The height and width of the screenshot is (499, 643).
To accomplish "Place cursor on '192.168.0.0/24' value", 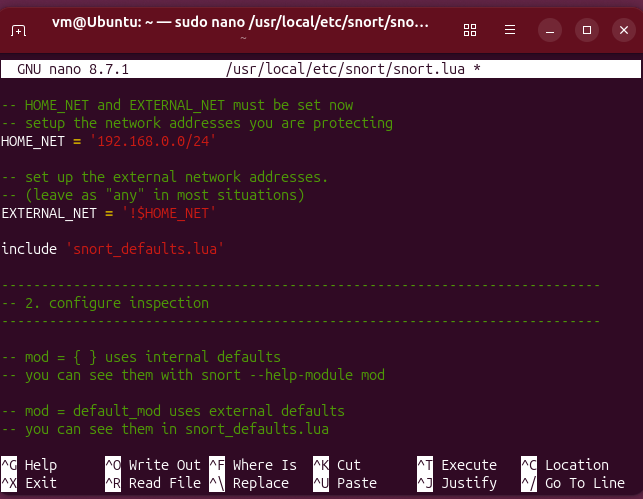I will pyautogui.click(x=153, y=141).
